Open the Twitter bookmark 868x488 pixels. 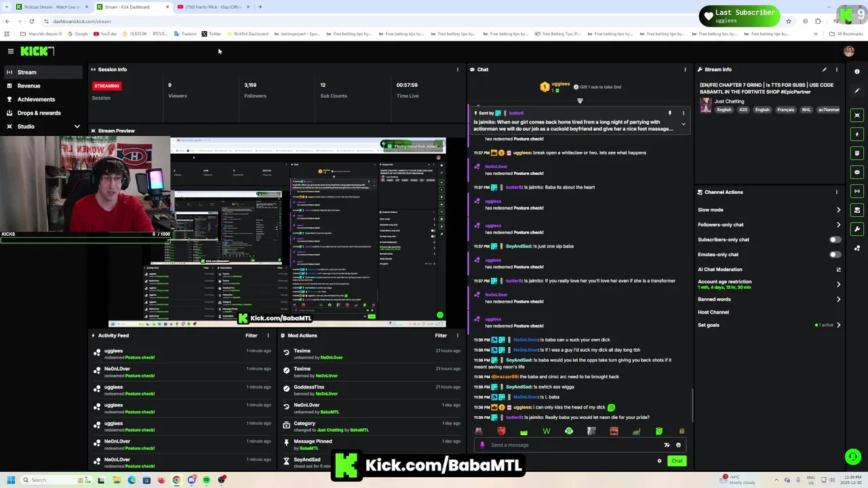pos(212,33)
